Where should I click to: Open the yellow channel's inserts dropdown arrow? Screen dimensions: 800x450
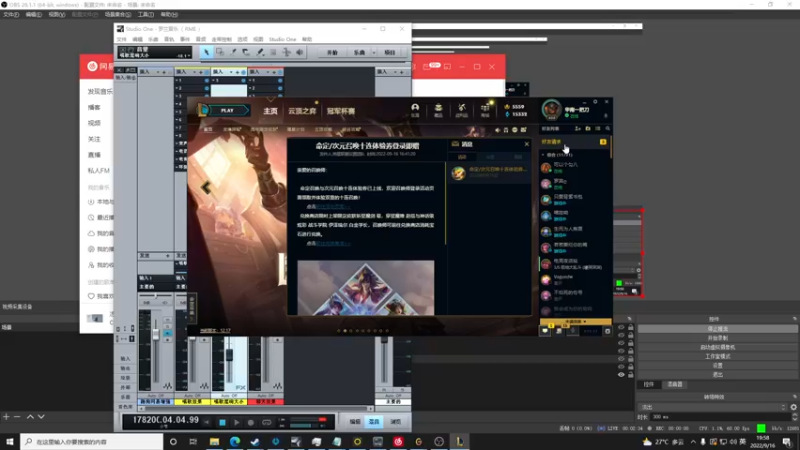(x=194, y=72)
